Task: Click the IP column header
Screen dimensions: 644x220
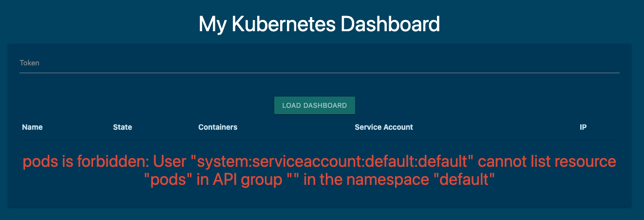Action: [x=583, y=127]
